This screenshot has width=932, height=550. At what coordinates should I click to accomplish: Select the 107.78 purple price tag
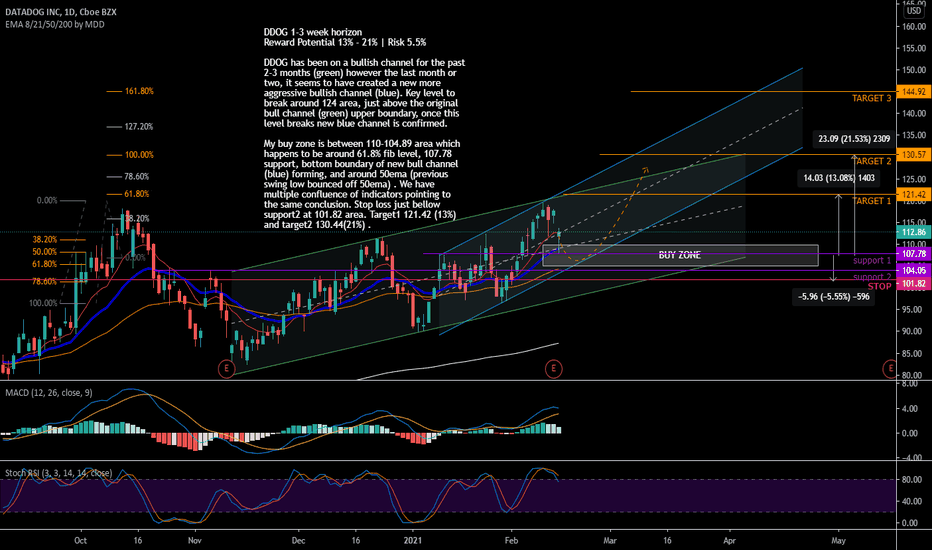[914, 254]
